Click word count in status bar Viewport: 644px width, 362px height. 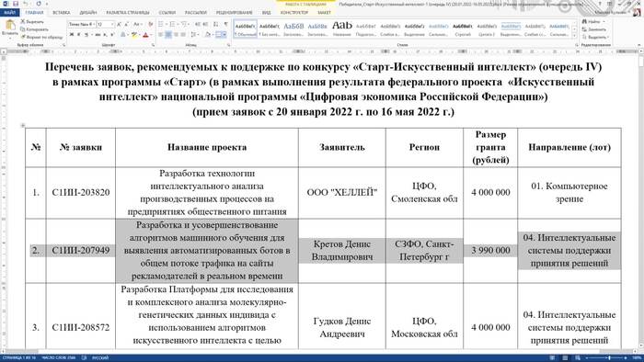pos(58,358)
